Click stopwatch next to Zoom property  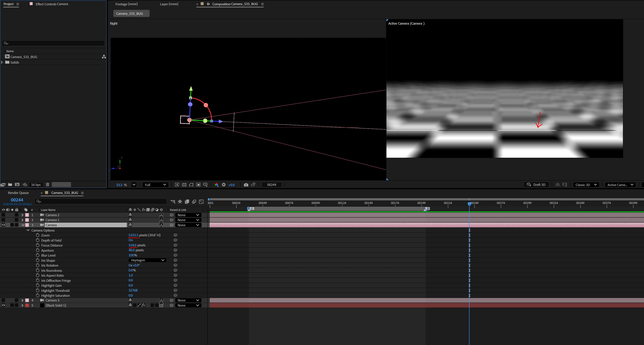point(38,235)
